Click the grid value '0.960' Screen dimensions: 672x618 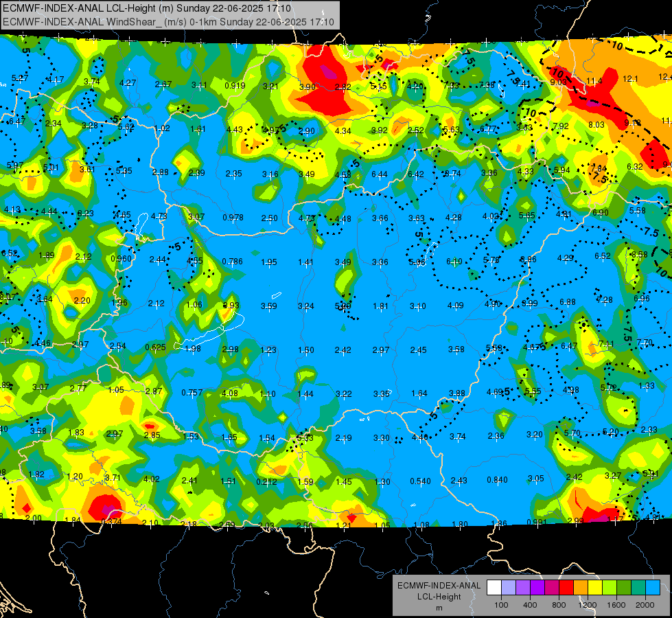pos(121,259)
